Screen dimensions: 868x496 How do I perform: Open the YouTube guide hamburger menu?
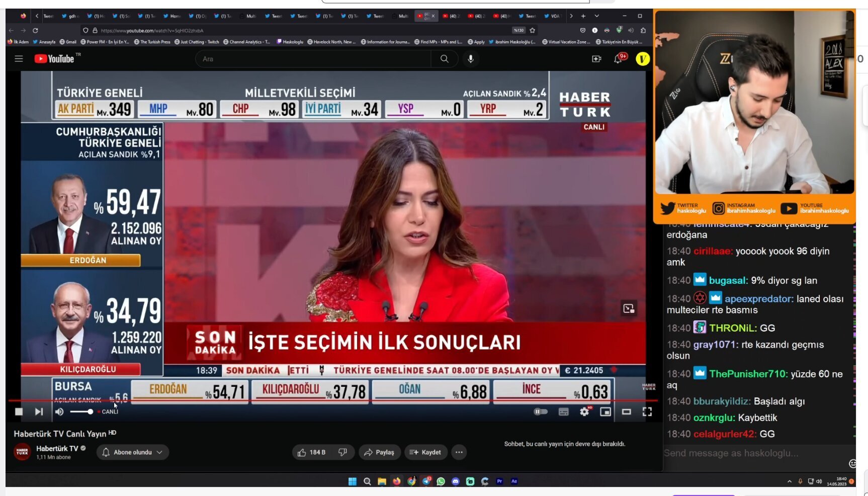pyautogui.click(x=19, y=59)
